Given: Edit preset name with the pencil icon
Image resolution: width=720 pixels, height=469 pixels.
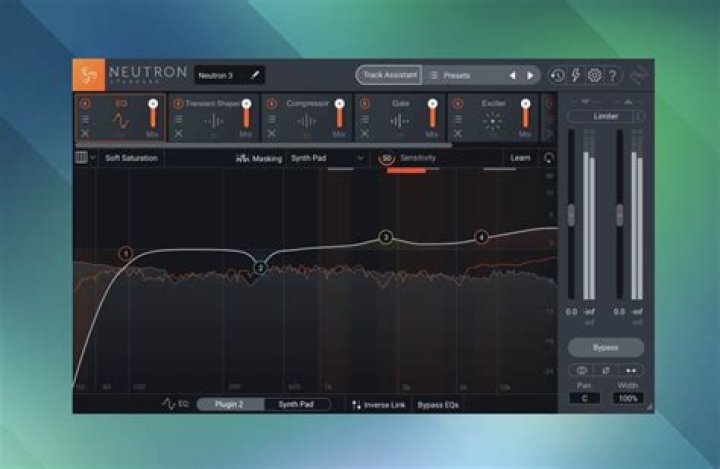Looking at the screenshot, I should (255, 75).
